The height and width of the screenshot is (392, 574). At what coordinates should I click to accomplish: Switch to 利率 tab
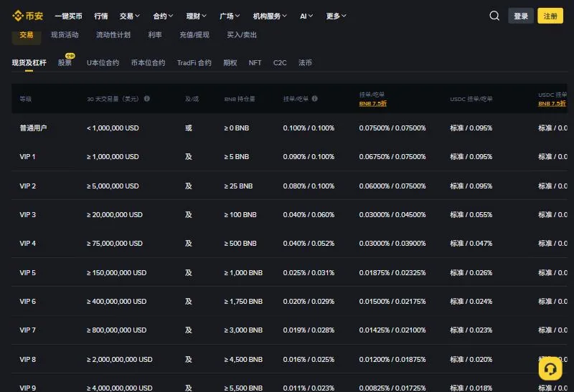pyautogui.click(x=155, y=34)
